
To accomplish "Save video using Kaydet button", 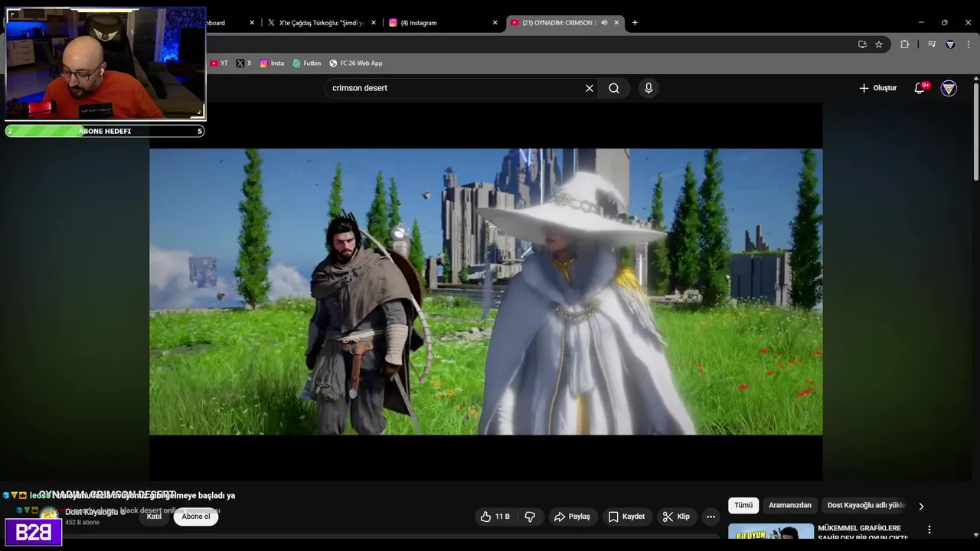I will pyautogui.click(x=626, y=517).
